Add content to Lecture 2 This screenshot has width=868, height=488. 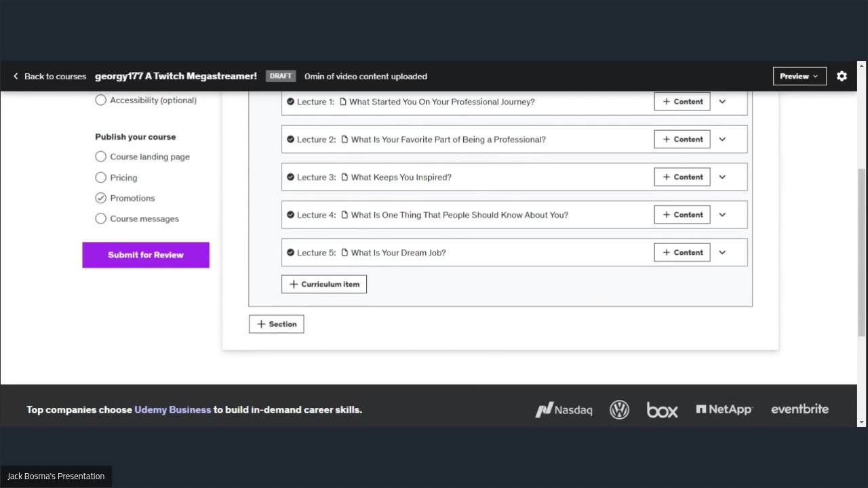[682, 140]
